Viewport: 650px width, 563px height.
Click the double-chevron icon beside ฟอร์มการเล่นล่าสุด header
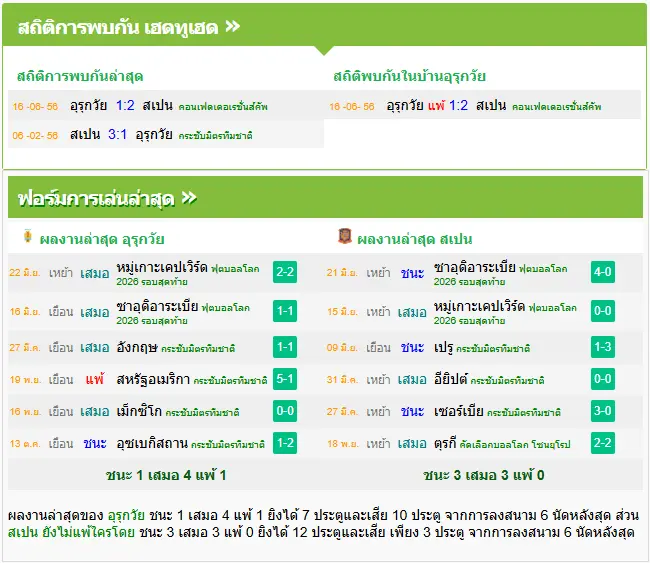pos(189,198)
